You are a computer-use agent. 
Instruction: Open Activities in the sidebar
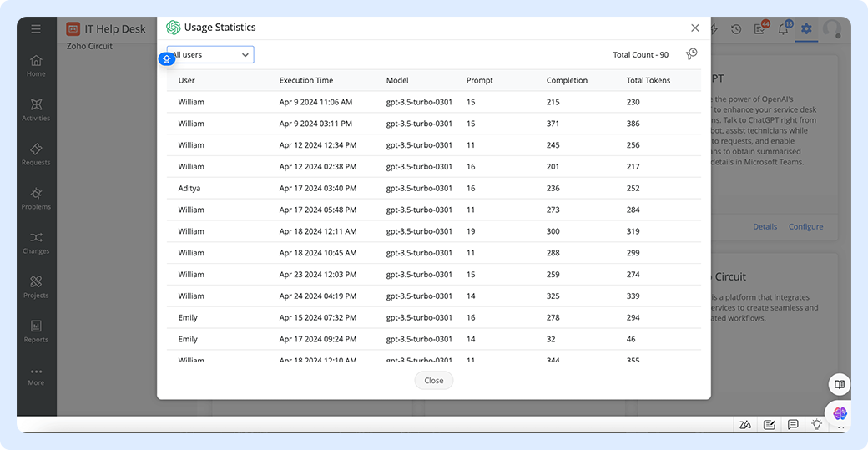click(x=36, y=109)
